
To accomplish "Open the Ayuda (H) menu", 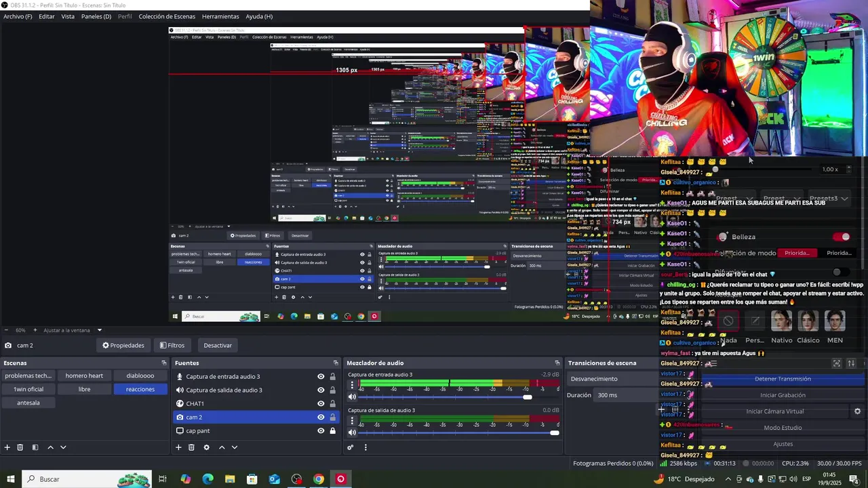I will [x=259, y=16].
